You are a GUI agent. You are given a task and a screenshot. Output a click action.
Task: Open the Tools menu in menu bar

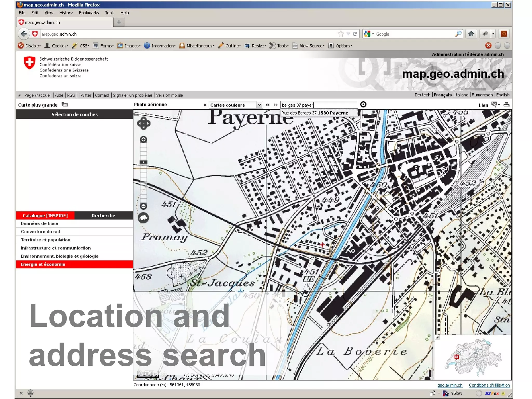tap(110, 13)
